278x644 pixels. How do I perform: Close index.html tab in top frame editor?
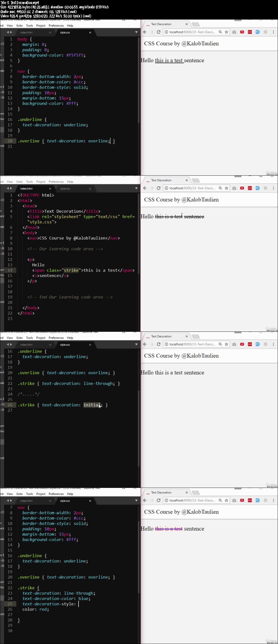click(50, 33)
